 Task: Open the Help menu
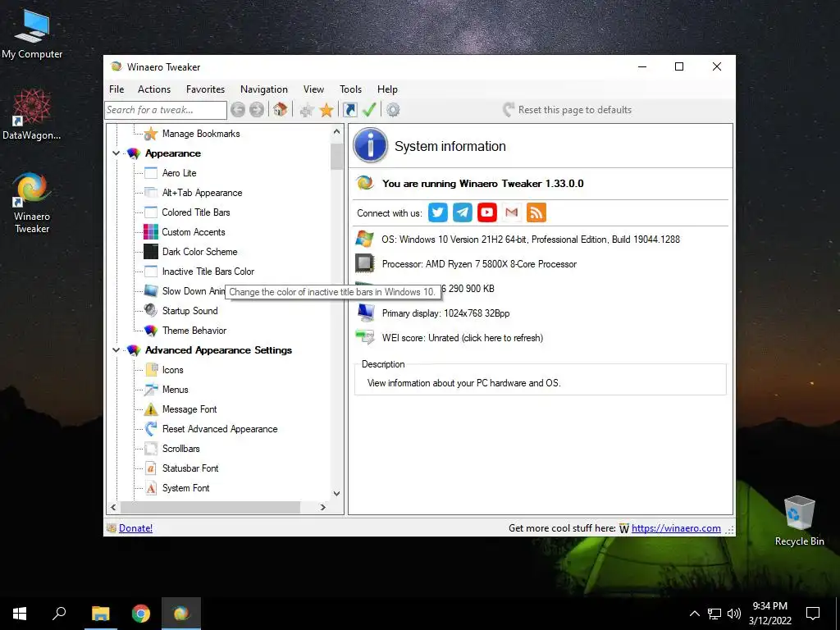pos(387,89)
